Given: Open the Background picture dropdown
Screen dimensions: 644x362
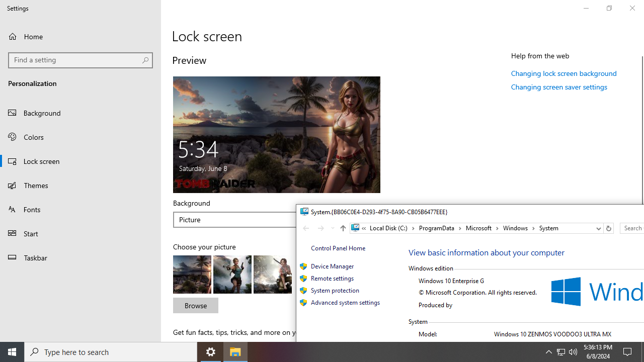Looking at the screenshot, I should tap(234, 220).
